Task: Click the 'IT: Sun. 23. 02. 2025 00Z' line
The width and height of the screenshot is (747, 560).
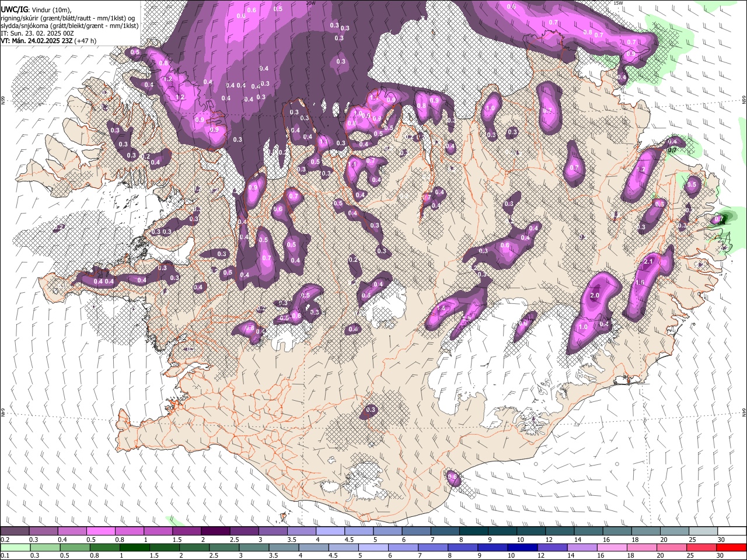Action: coord(37,33)
